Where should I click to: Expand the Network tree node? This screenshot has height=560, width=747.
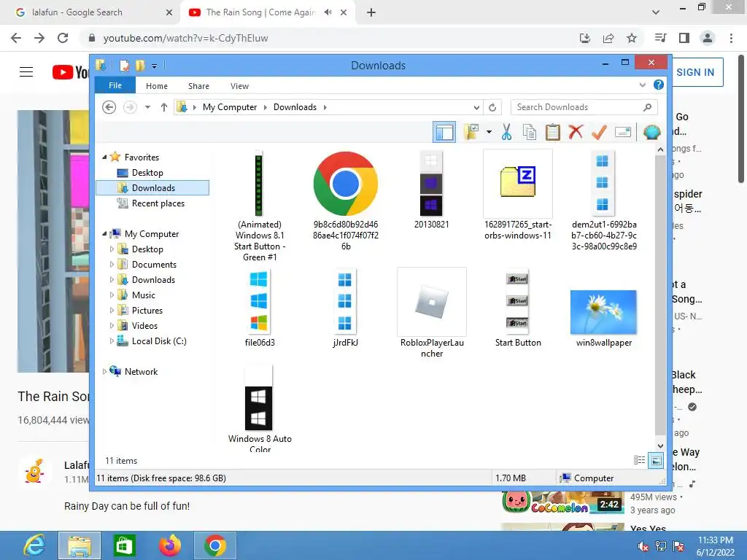click(x=104, y=371)
